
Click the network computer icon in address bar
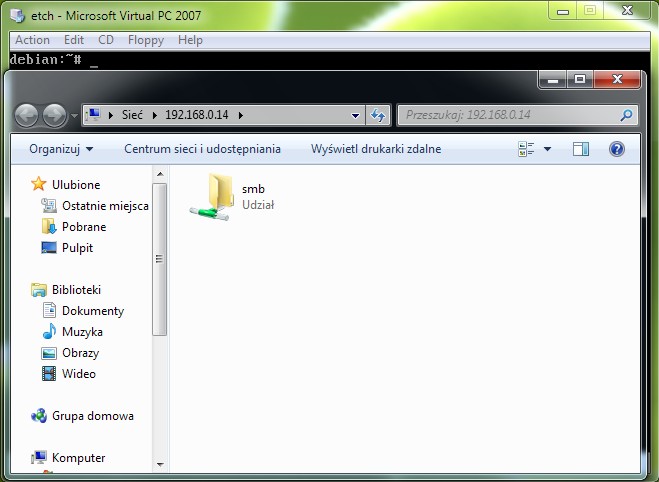click(93, 115)
